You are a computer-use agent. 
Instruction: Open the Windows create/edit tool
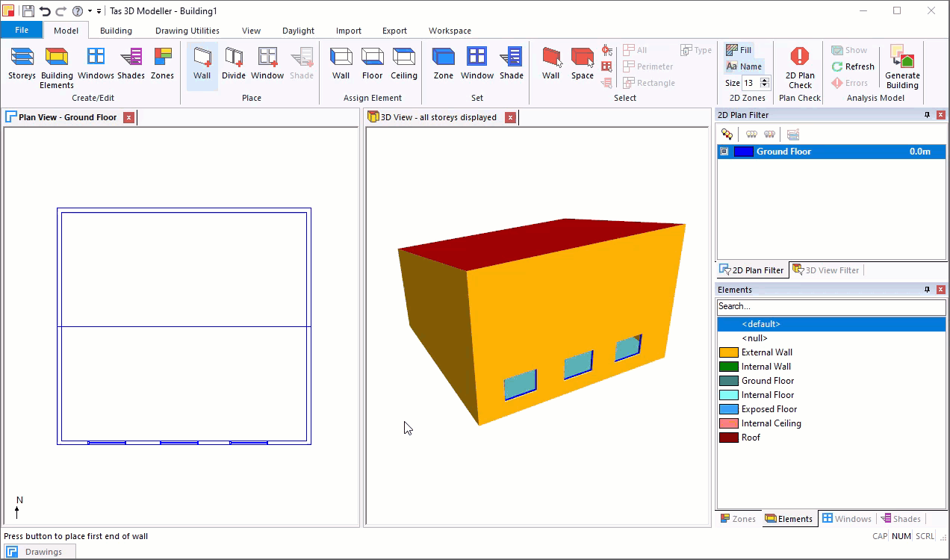[96, 63]
